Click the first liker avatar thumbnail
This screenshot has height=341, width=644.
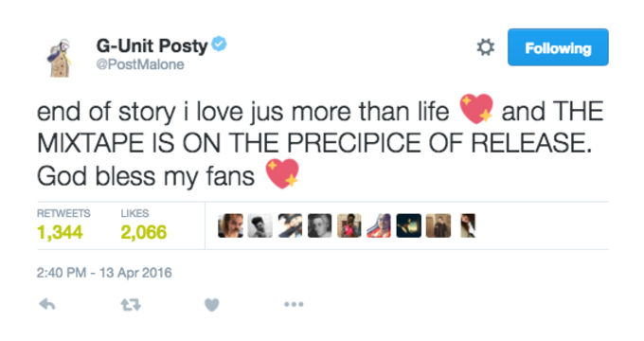(x=230, y=225)
